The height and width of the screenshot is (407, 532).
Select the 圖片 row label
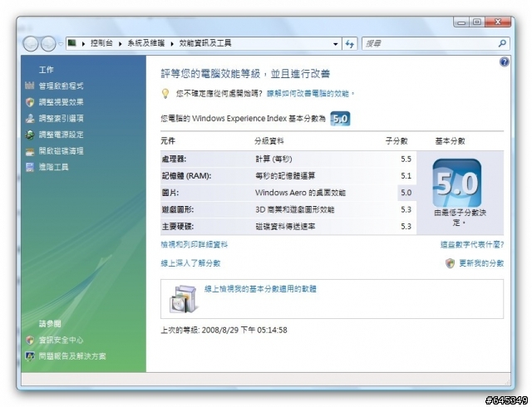click(170, 193)
